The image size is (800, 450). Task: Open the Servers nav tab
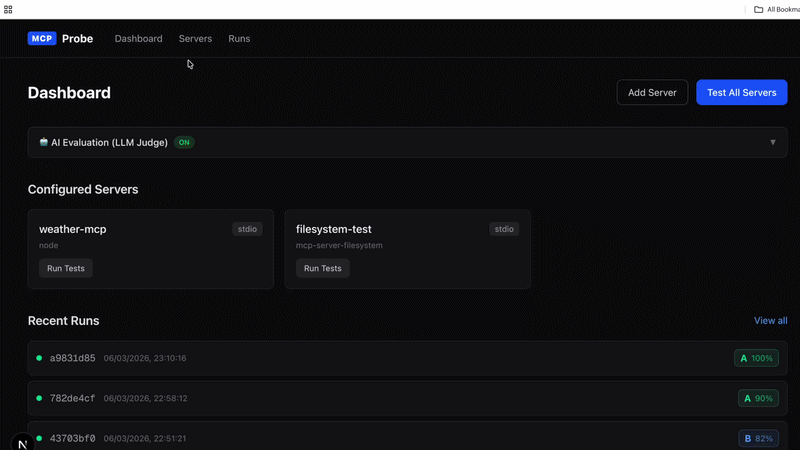pyautogui.click(x=195, y=39)
